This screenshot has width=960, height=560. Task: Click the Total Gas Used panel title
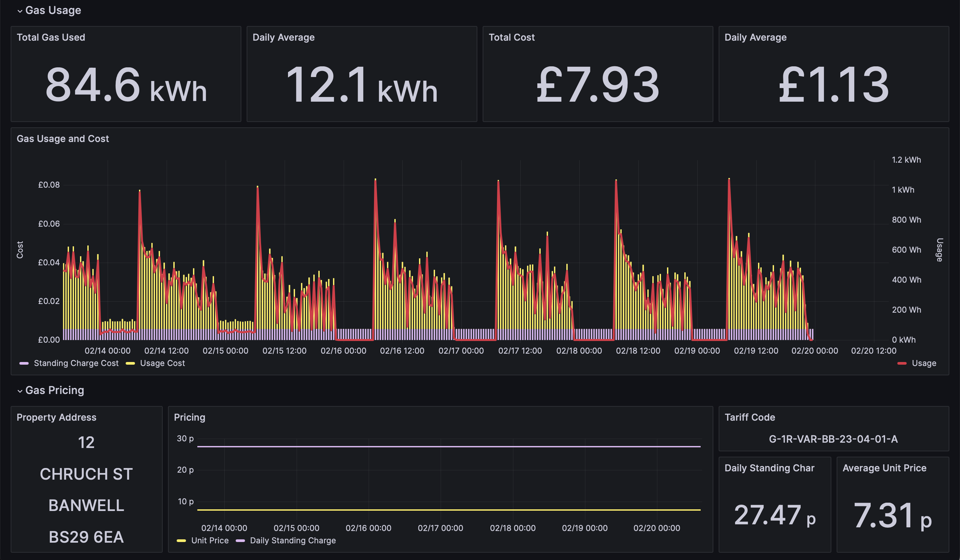pyautogui.click(x=51, y=37)
